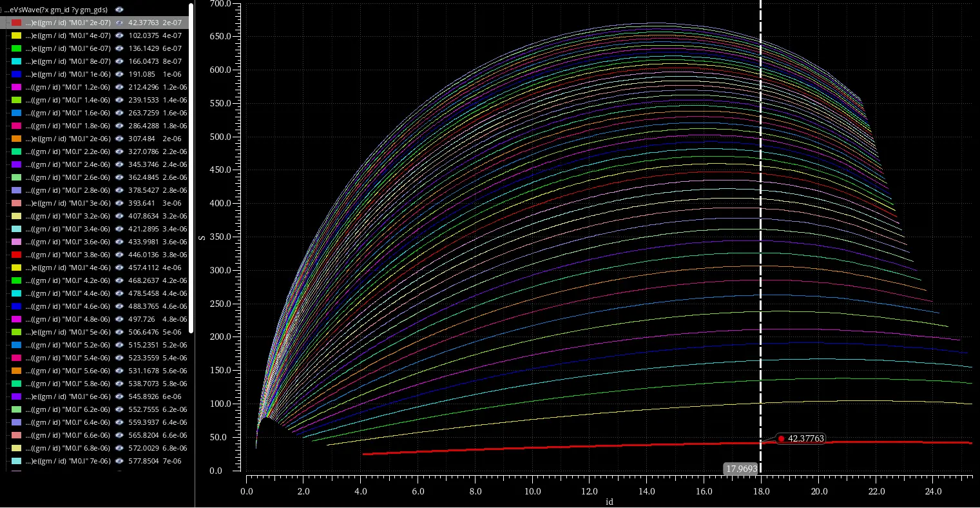Toggle visibility eye of the 1e-06 trace

tap(119, 74)
